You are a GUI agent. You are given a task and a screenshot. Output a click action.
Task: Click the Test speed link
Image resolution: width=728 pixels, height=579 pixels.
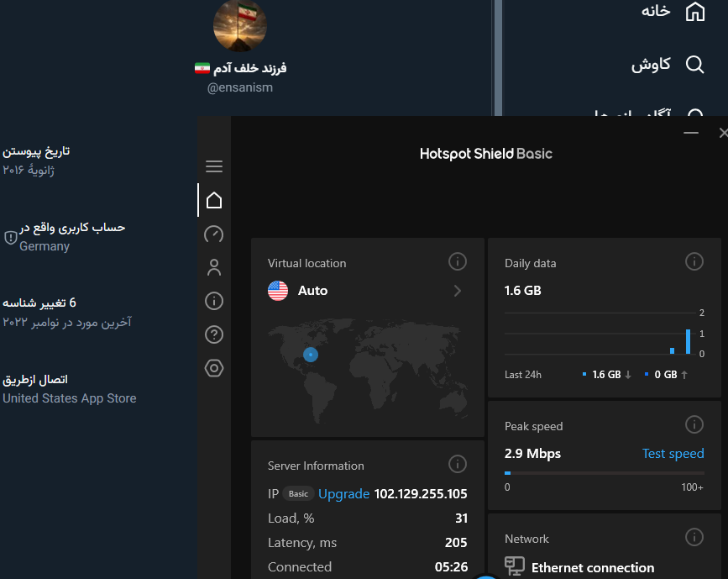(x=673, y=454)
